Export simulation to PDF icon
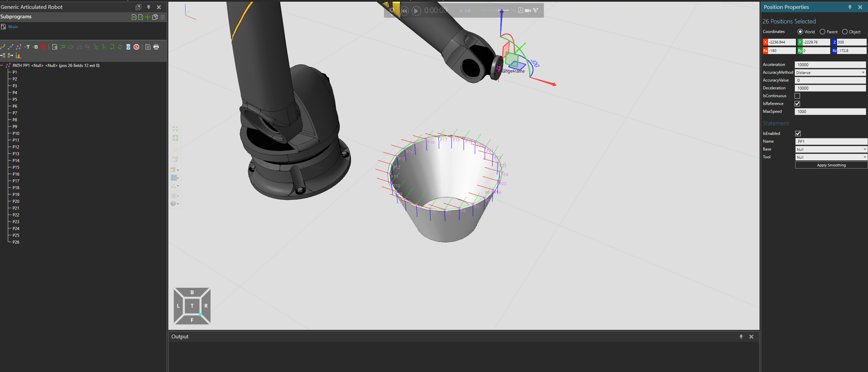 click(x=520, y=11)
